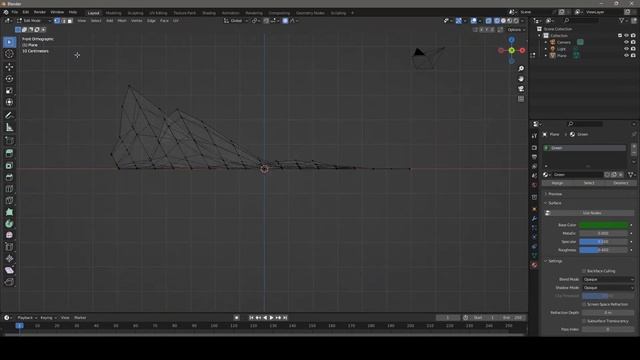Screen dimensions: 640x360
Task: Enable edge select mode
Action: pos(64,20)
